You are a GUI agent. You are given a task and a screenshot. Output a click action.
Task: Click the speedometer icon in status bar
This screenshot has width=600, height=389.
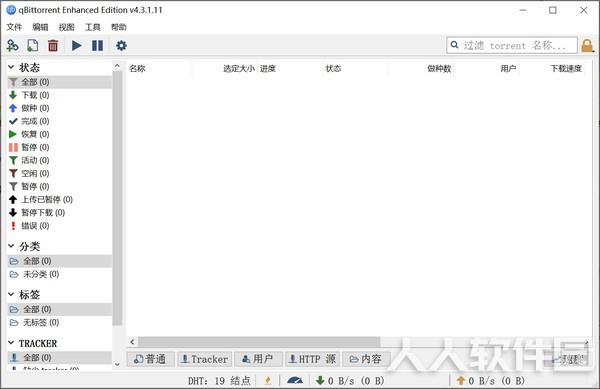coord(295,380)
